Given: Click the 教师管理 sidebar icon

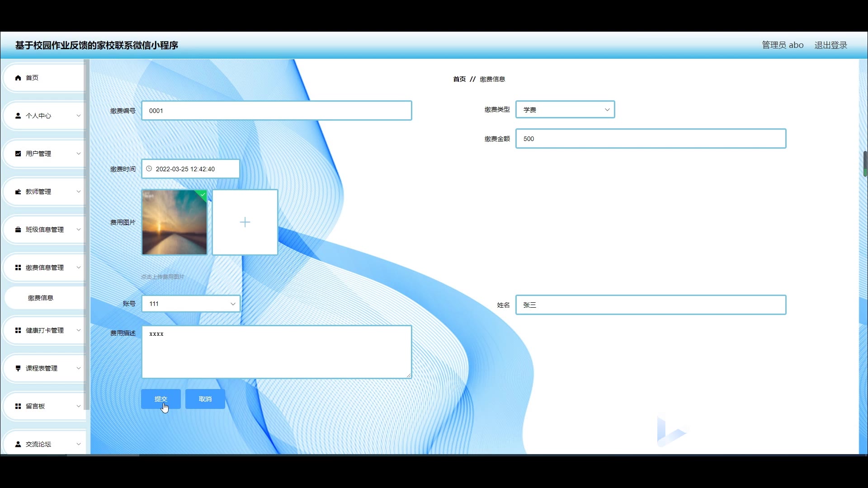Looking at the screenshot, I should [18, 192].
